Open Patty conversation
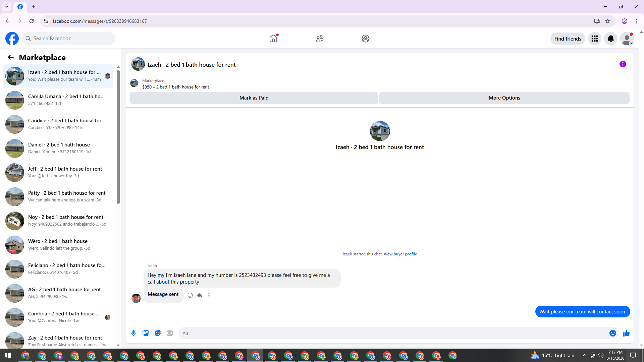The width and height of the screenshot is (644, 362). (58, 197)
